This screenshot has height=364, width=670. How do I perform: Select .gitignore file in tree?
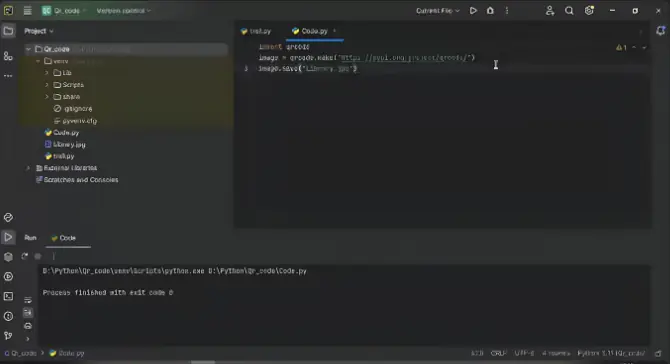(73, 109)
